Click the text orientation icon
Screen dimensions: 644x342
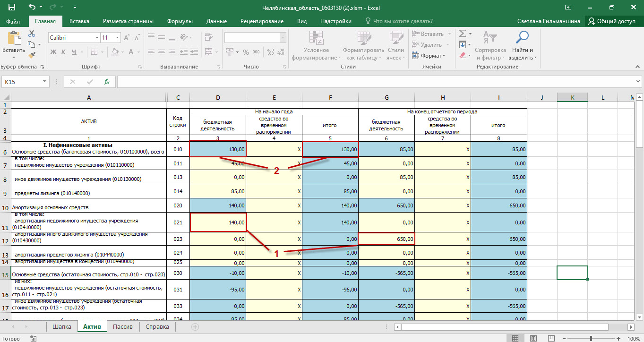pos(184,37)
